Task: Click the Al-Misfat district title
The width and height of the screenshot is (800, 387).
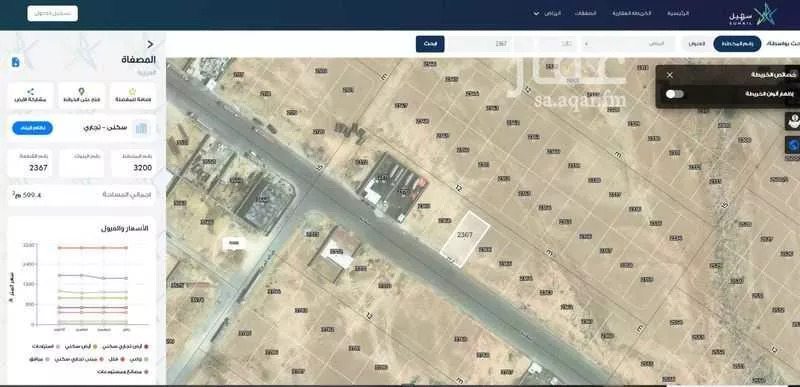Action: coord(138,60)
